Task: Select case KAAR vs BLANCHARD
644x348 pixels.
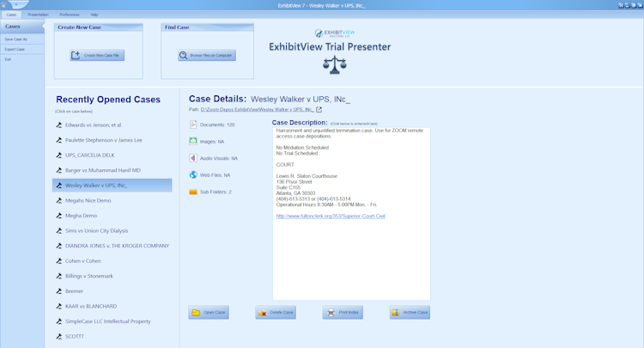Action: pyautogui.click(x=91, y=307)
